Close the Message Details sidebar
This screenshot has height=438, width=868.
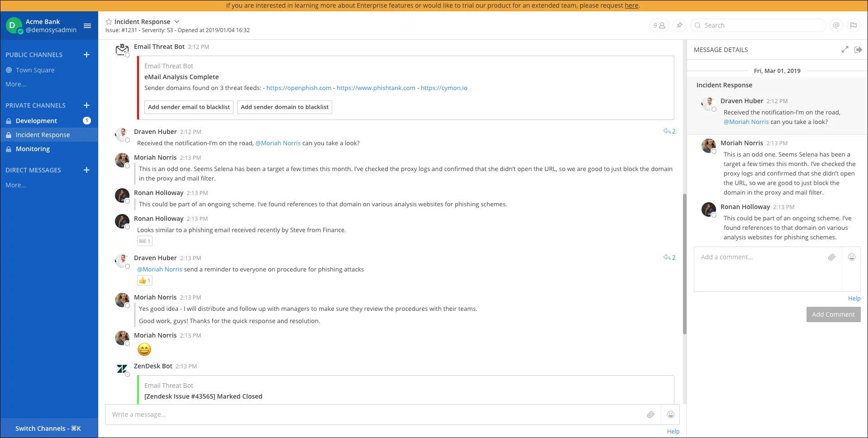[858, 50]
